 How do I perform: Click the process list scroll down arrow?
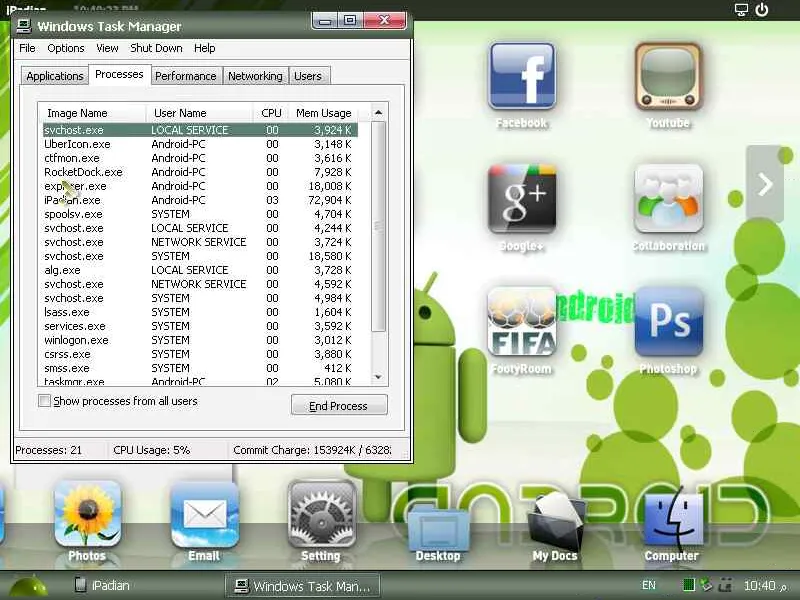pos(378,377)
